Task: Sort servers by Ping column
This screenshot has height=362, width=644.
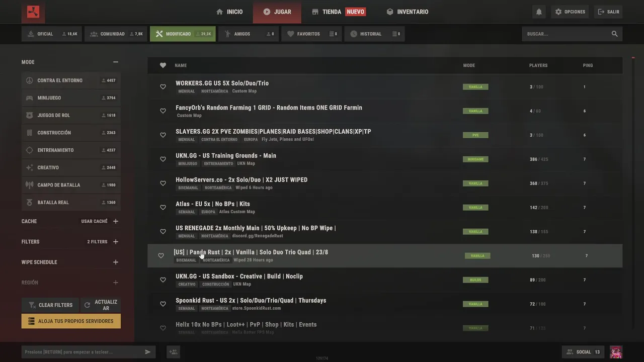Action: point(588,65)
